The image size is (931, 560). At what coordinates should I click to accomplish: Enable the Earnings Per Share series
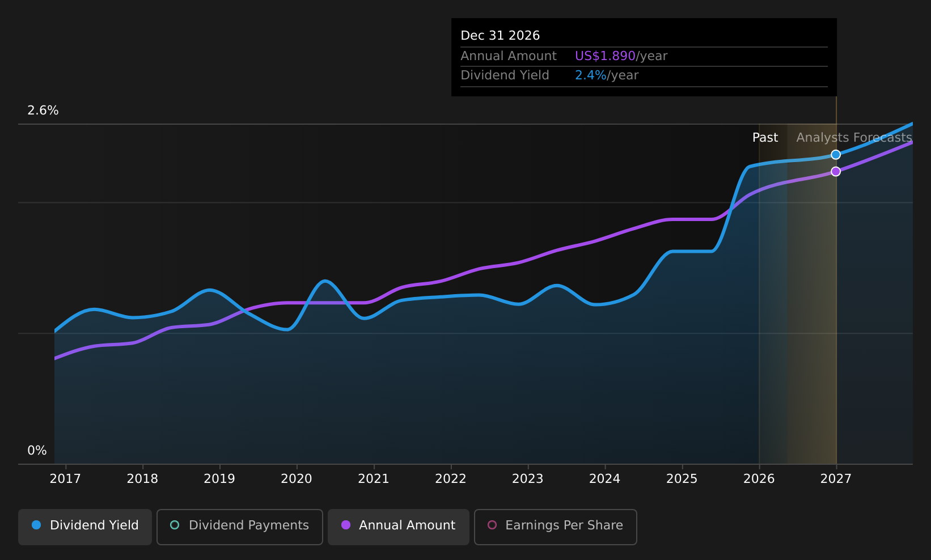(556, 527)
